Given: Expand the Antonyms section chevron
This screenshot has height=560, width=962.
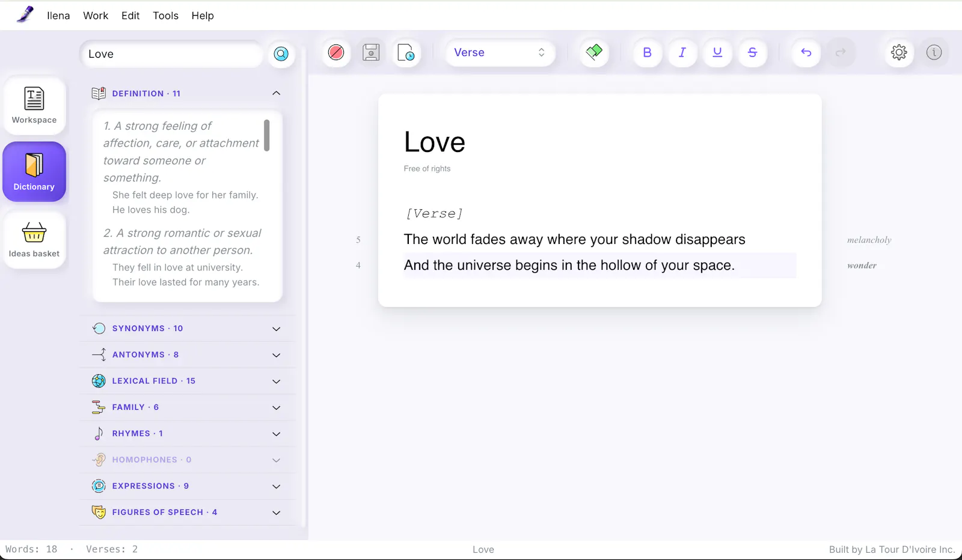Looking at the screenshot, I should coord(277,355).
